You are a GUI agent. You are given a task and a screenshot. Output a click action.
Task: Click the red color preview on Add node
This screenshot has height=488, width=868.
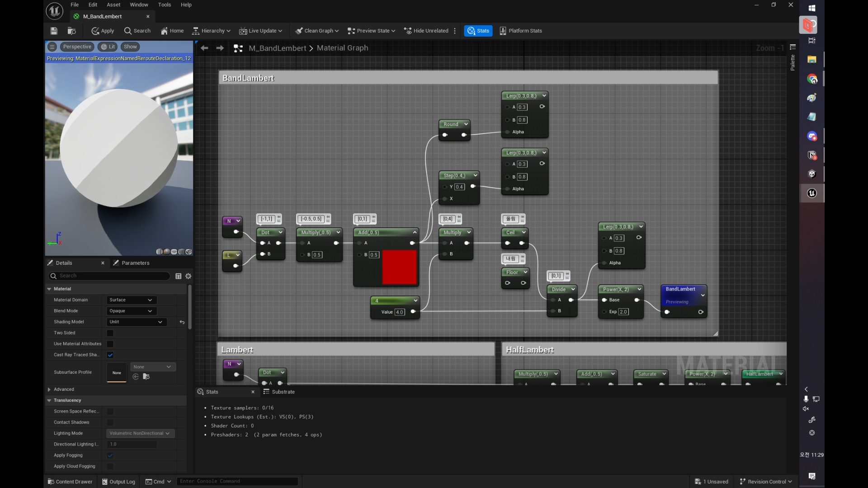pyautogui.click(x=399, y=267)
